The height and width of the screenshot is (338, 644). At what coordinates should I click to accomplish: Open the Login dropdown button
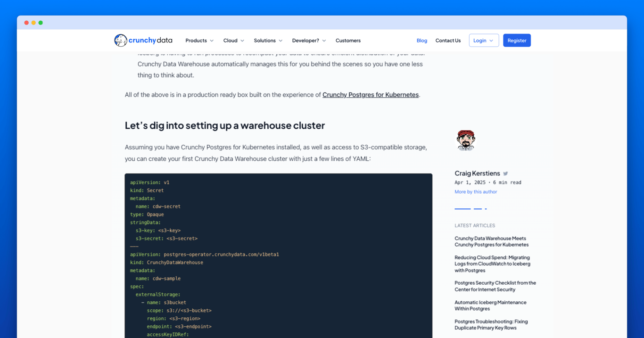pos(484,41)
